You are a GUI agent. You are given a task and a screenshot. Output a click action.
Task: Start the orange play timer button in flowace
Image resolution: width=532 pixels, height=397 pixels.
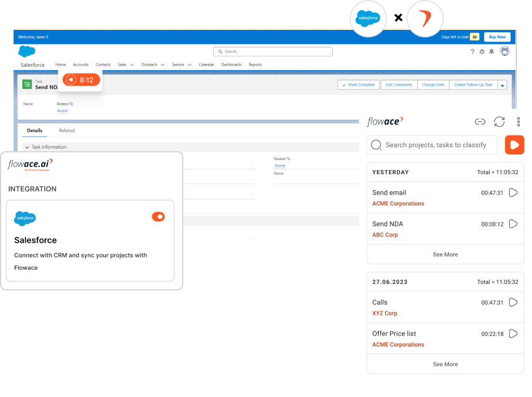pyautogui.click(x=514, y=144)
